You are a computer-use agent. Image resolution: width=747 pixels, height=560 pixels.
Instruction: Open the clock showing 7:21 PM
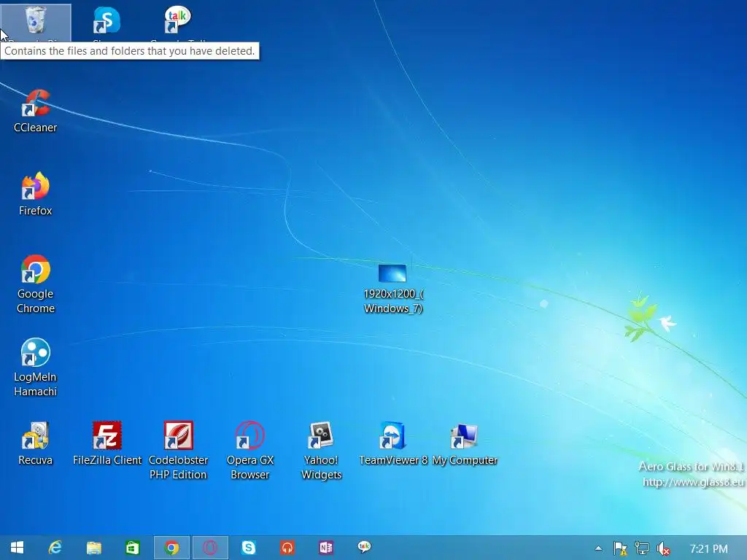708,548
